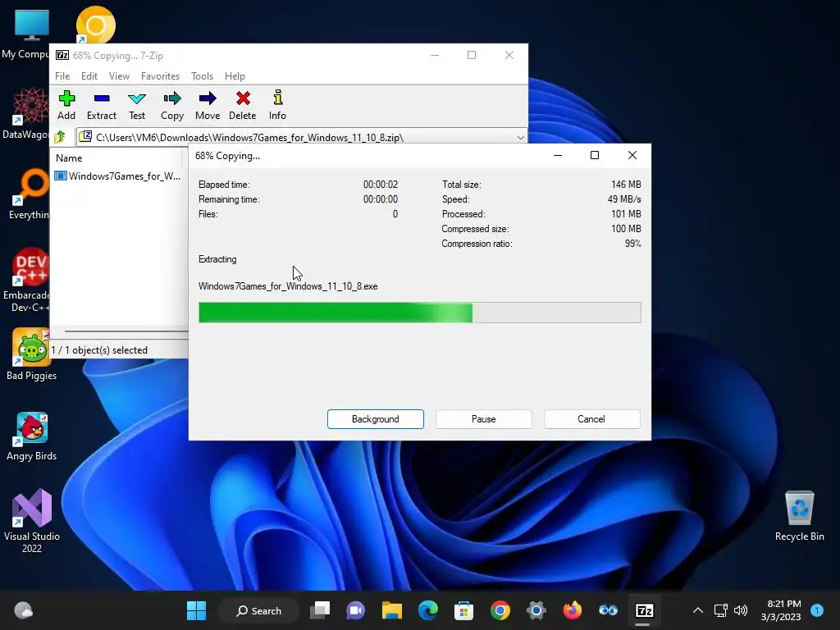Open the Recycle Bin desktop icon
This screenshot has width=840, height=630.
click(x=799, y=515)
